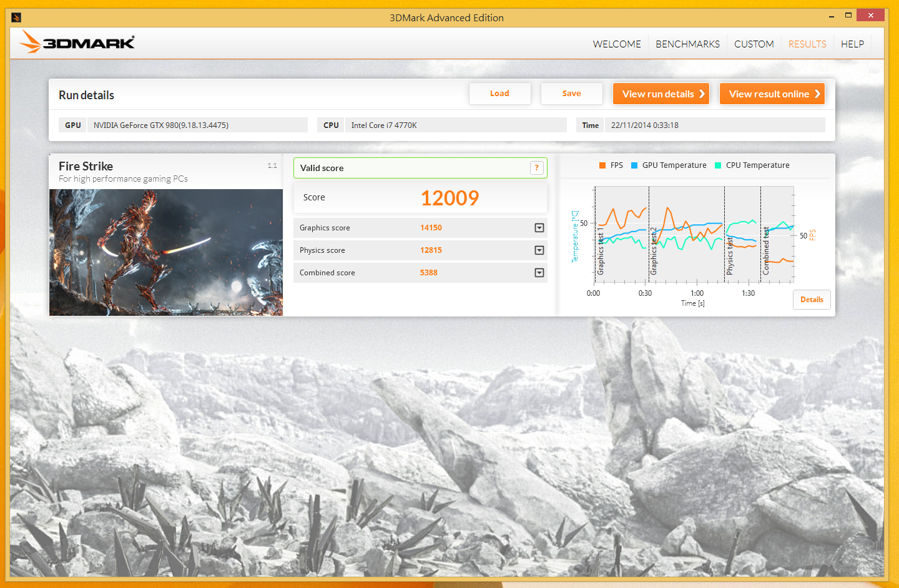This screenshot has height=588, width=899.
Task: Open the HELP tab
Action: point(852,44)
